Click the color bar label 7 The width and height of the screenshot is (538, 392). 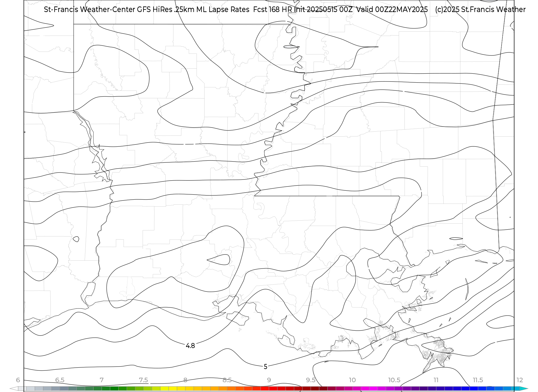101,380
